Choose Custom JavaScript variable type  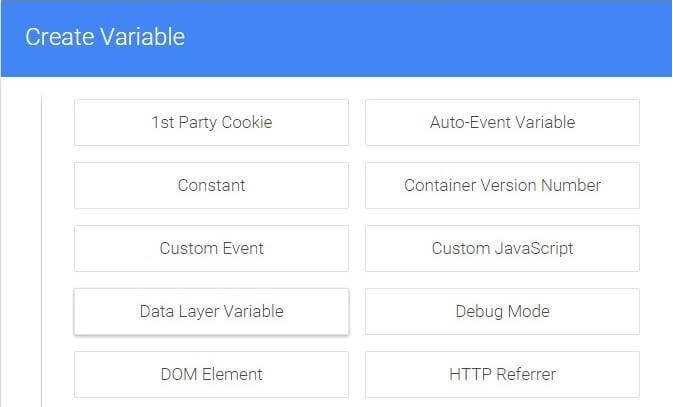click(502, 248)
